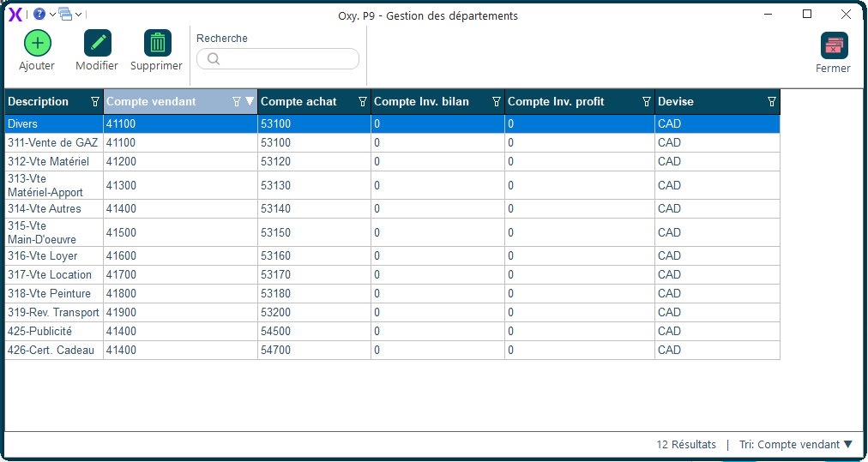Click the 53130 compte achat cell
Screen dimensions: 868x462
point(315,185)
